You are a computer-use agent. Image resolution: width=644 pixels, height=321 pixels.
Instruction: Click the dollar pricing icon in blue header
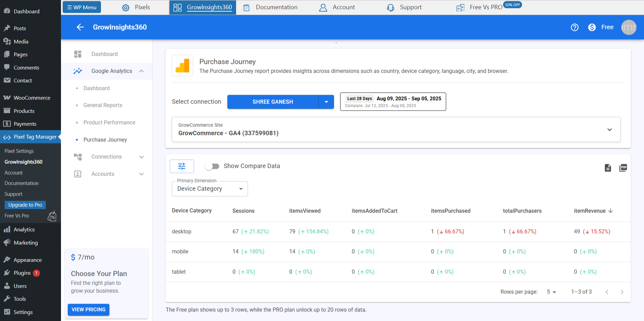(x=592, y=27)
